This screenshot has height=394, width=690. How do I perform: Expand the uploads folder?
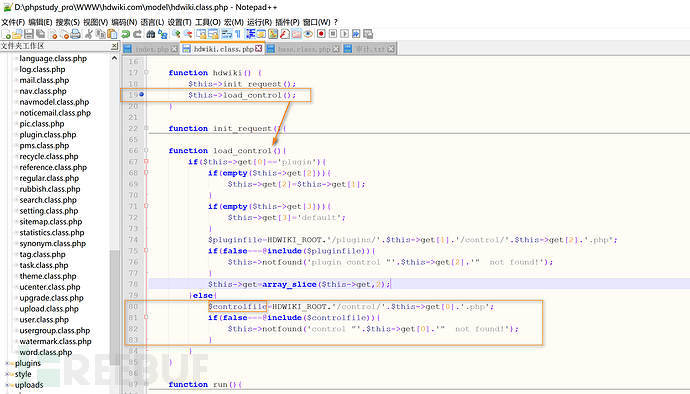[x=7, y=385]
